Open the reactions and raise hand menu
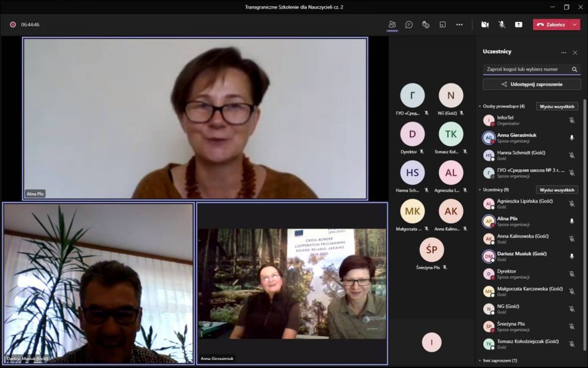The width and height of the screenshot is (588, 368). 426,25
